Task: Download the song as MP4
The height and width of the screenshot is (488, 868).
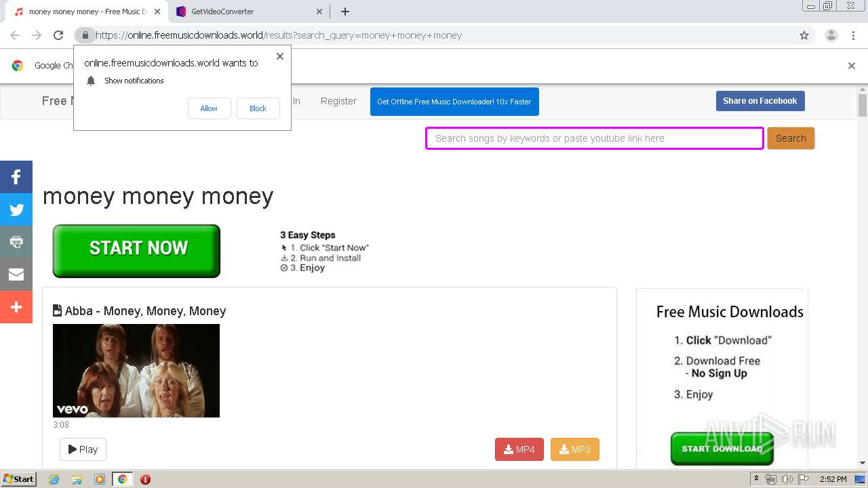Action: tap(519, 449)
